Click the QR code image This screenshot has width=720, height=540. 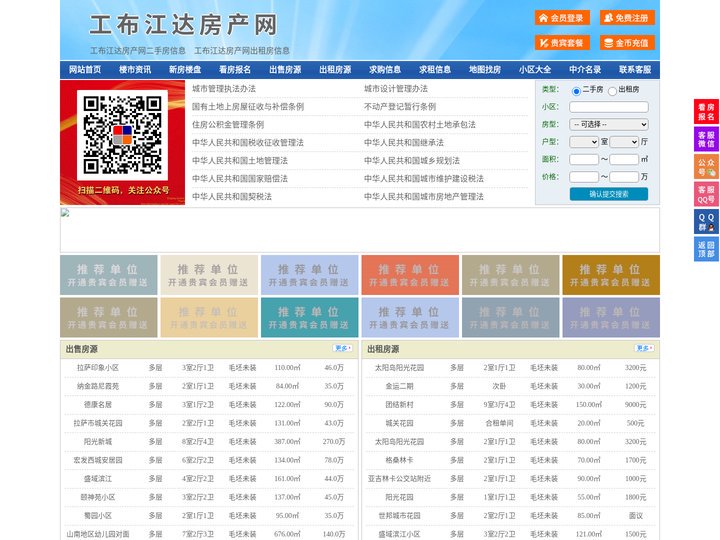(122, 135)
